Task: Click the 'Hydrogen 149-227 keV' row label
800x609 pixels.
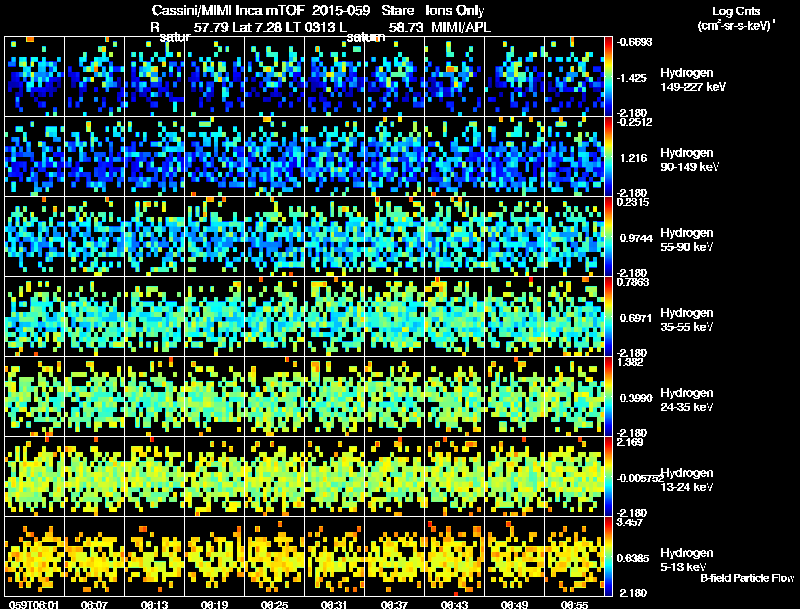Action: click(693, 80)
